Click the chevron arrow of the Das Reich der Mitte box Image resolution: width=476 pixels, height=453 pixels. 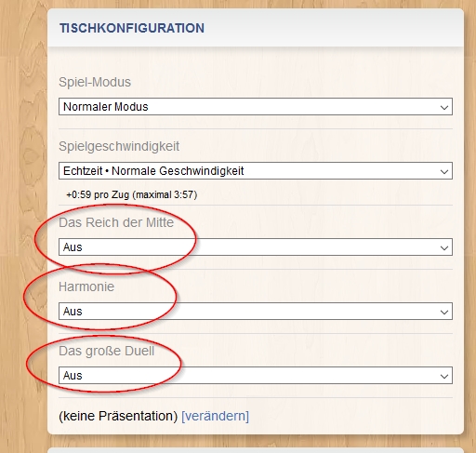[444, 248]
